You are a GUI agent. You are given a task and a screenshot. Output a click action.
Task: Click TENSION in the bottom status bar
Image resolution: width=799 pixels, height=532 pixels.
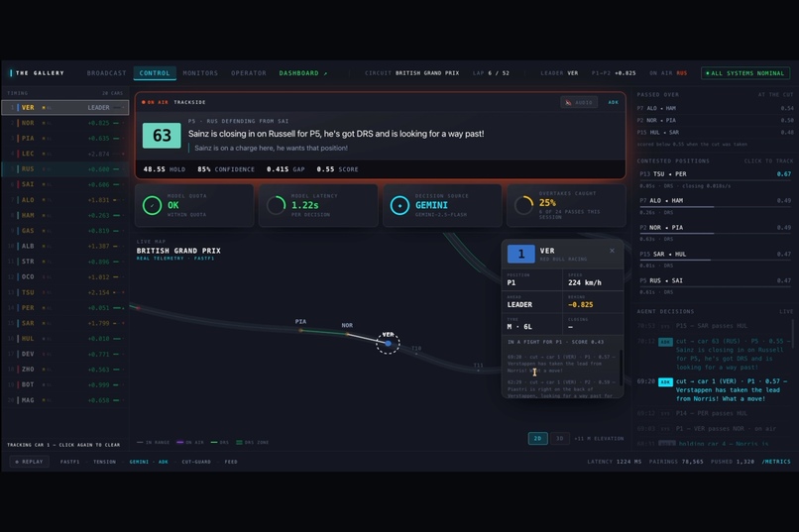pos(104,462)
